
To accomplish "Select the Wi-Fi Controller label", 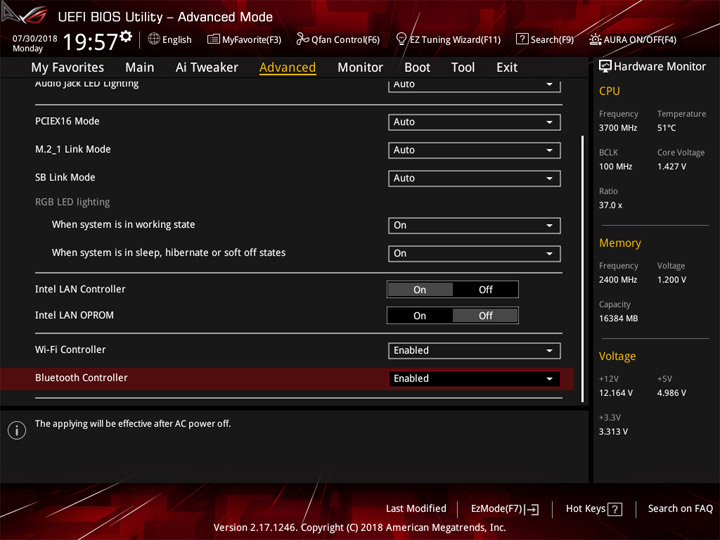I will [x=70, y=350].
